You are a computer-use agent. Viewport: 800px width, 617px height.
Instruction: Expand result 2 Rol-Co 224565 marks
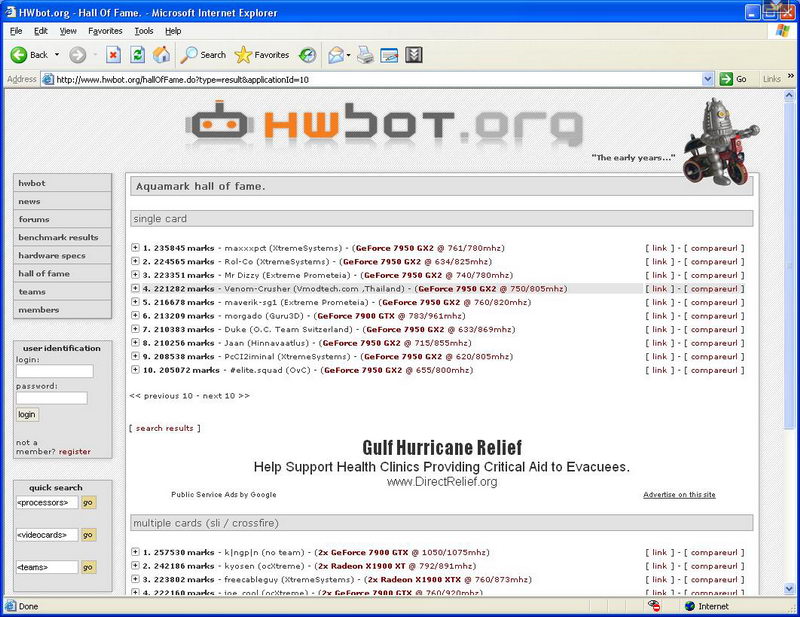click(135, 261)
